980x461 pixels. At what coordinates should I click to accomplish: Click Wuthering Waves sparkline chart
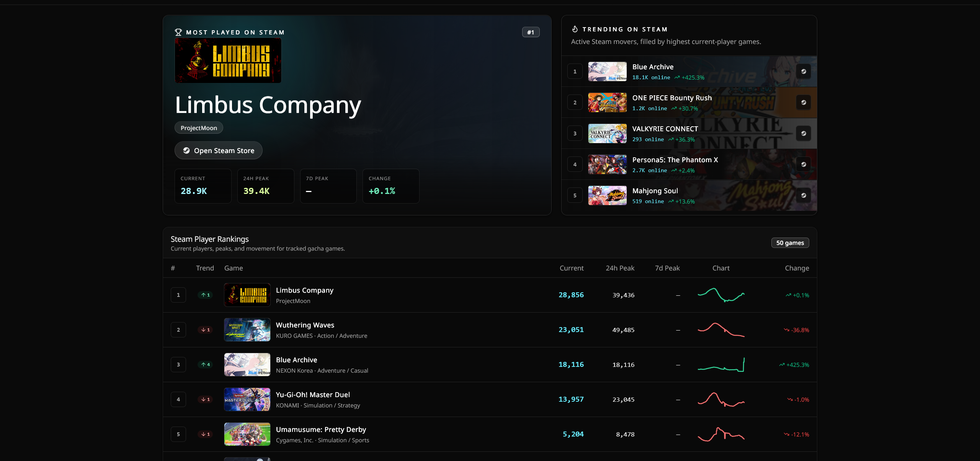(721, 330)
